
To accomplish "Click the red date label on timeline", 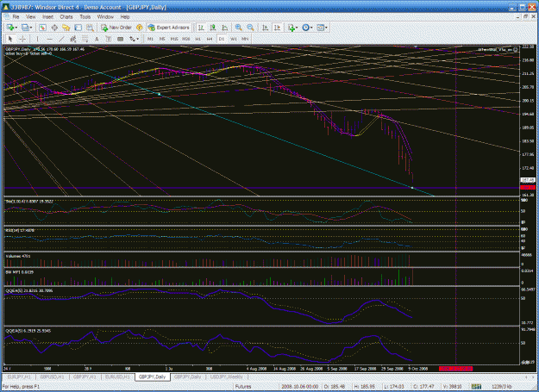I will pos(455,369).
